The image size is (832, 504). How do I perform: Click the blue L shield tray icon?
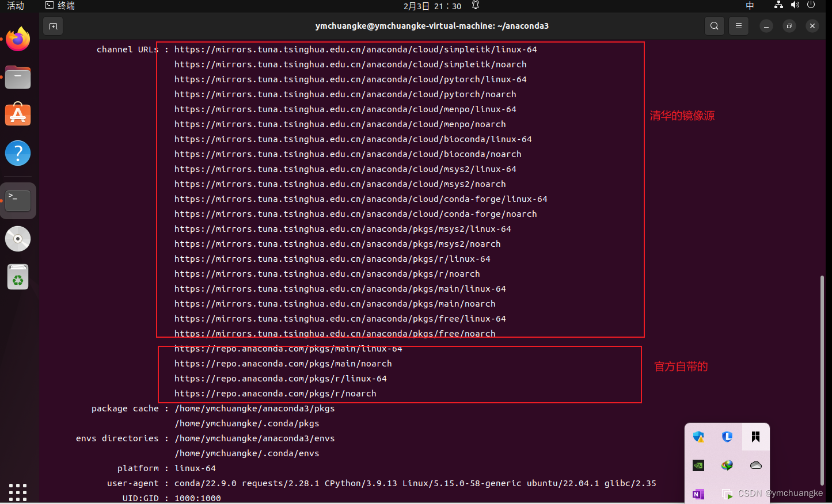727,437
